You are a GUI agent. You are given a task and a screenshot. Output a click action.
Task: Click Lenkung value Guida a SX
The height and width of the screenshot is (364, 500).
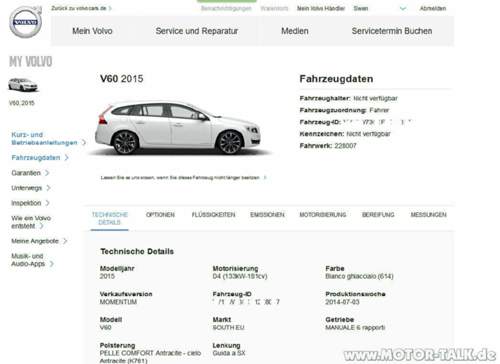click(229, 353)
